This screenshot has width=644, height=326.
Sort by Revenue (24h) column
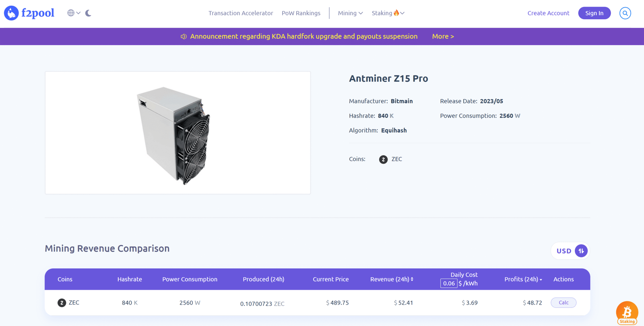click(392, 279)
